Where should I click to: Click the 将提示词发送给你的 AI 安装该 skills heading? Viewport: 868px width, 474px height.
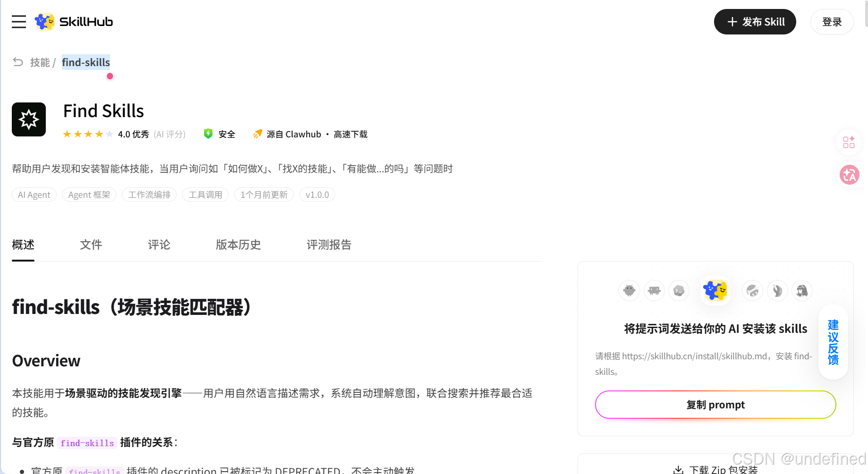715,329
